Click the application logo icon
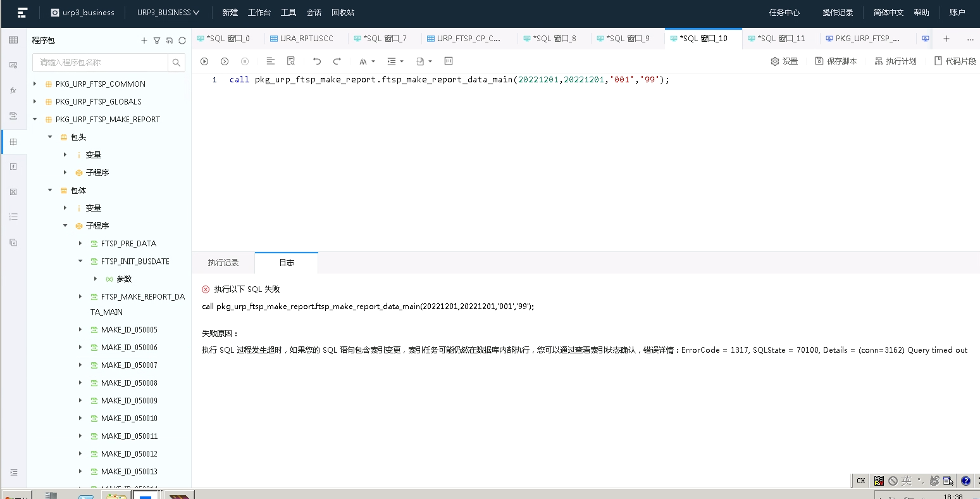 pos(22,12)
